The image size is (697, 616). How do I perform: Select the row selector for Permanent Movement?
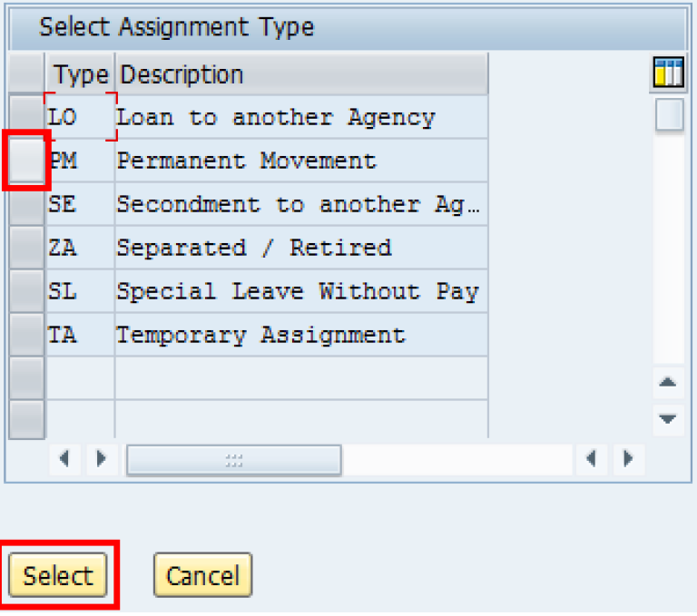pyautogui.click(x=25, y=161)
